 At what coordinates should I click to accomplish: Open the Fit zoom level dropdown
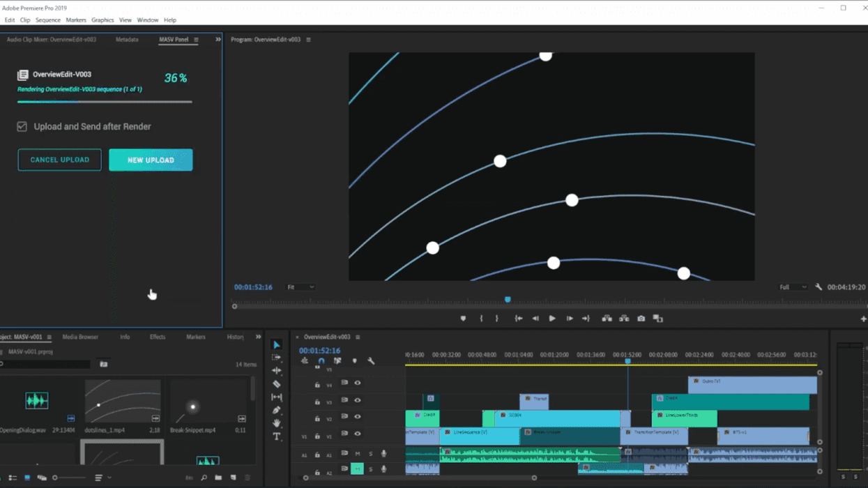point(300,287)
